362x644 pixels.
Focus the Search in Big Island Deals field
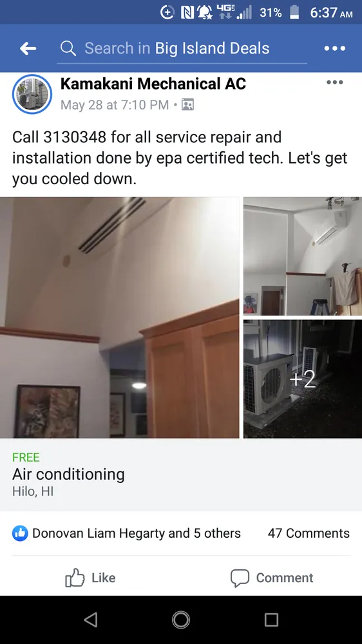[x=182, y=48]
